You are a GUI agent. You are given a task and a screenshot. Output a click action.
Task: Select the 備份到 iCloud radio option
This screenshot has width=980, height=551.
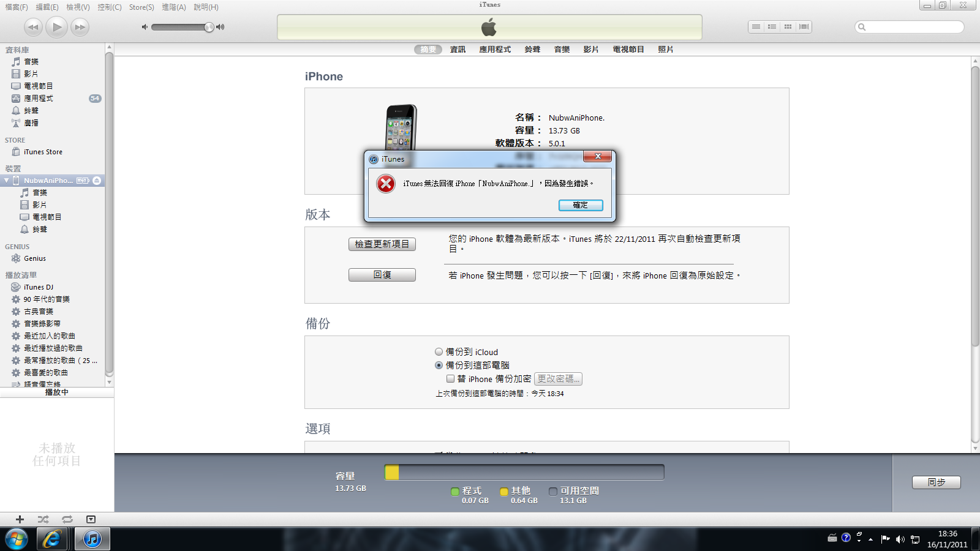pyautogui.click(x=439, y=352)
